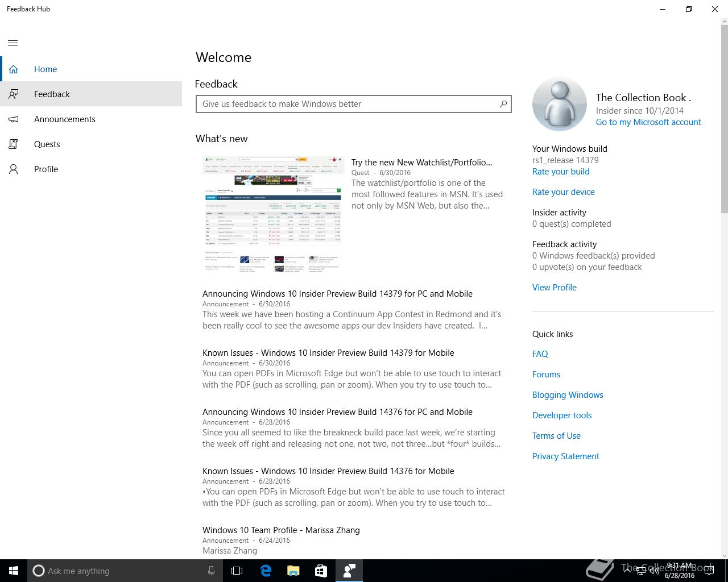Viewport: 728px width, 582px height.
Task: Click the Home house icon
Action: pyautogui.click(x=13, y=69)
